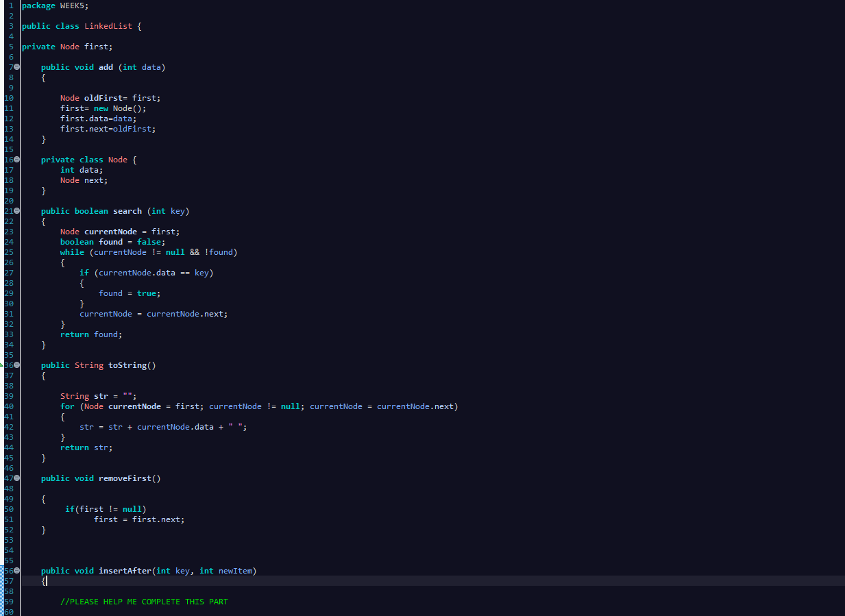The image size is (845, 616).
Task: Click the 'package WEEK5;' line
Action: click(56, 5)
